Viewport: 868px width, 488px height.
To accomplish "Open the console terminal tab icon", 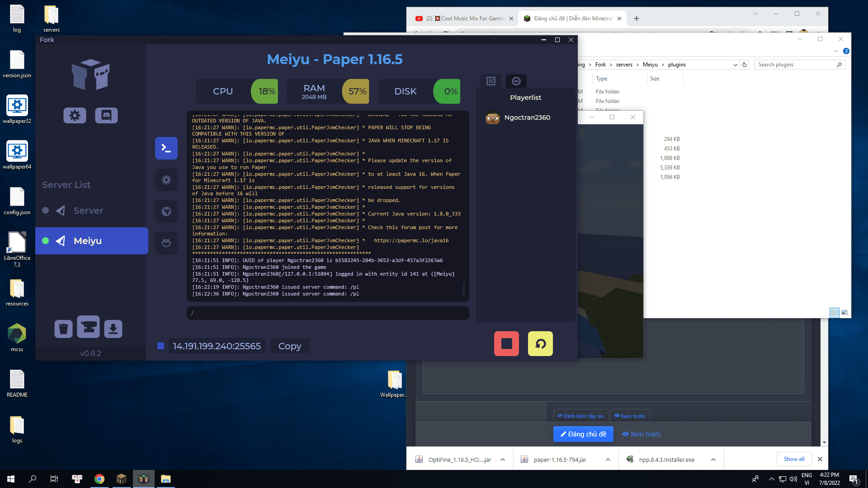I will pyautogui.click(x=166, y=148).
